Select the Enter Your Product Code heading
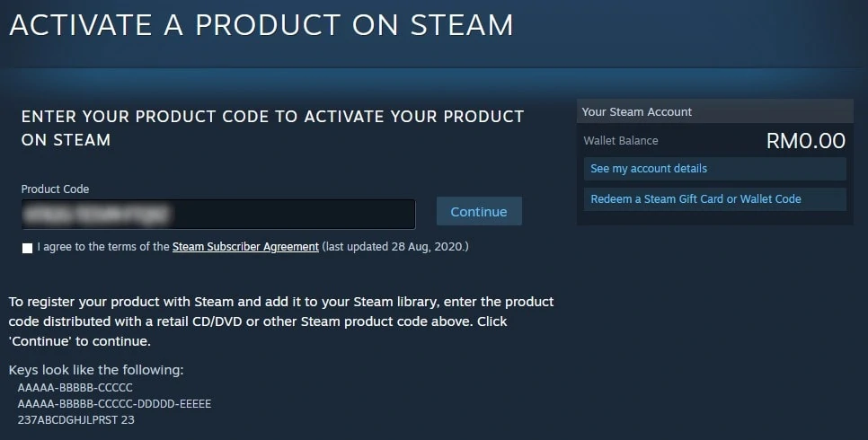 (272, 128)
